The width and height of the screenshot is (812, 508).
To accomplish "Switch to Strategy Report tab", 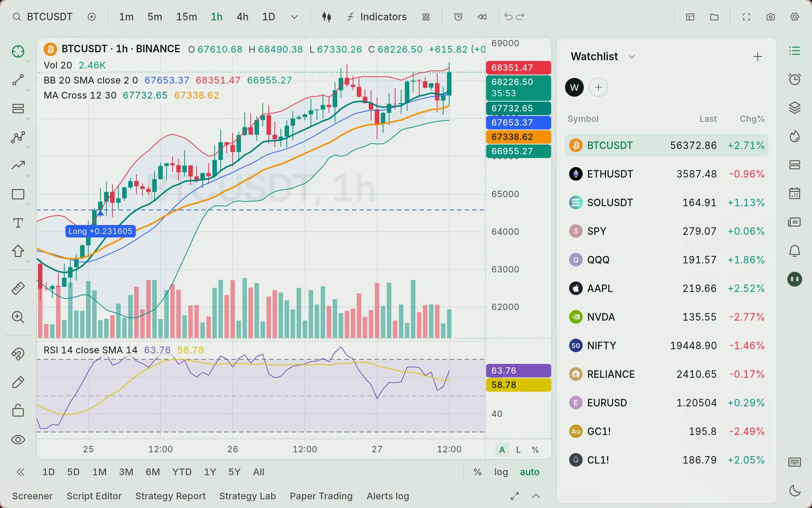I will (171, 496).
